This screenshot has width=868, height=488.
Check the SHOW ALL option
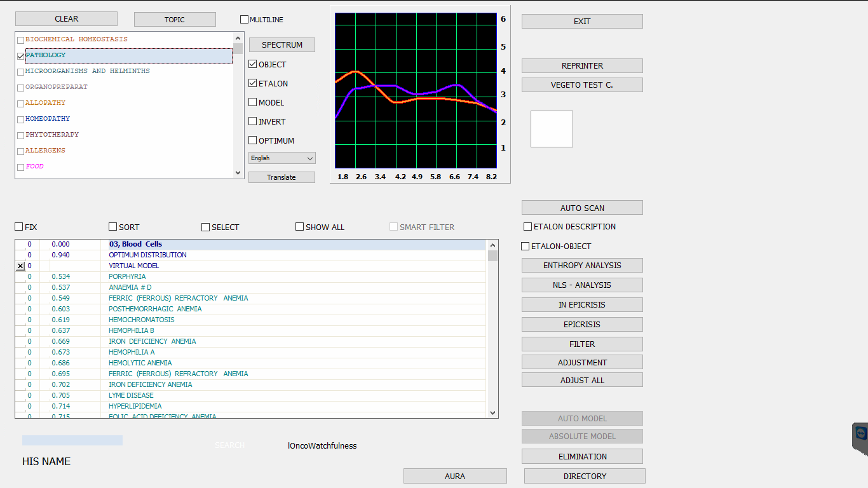(300, 227)
